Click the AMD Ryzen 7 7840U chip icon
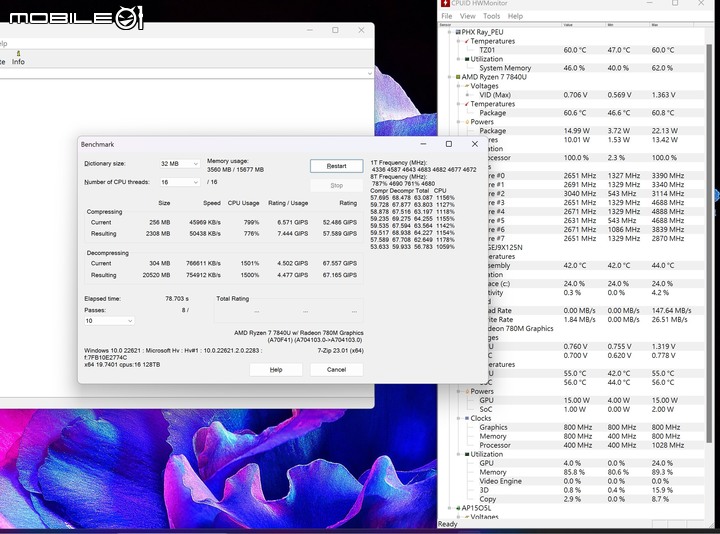This screenshot has height=534, width=720. [458, 77]
